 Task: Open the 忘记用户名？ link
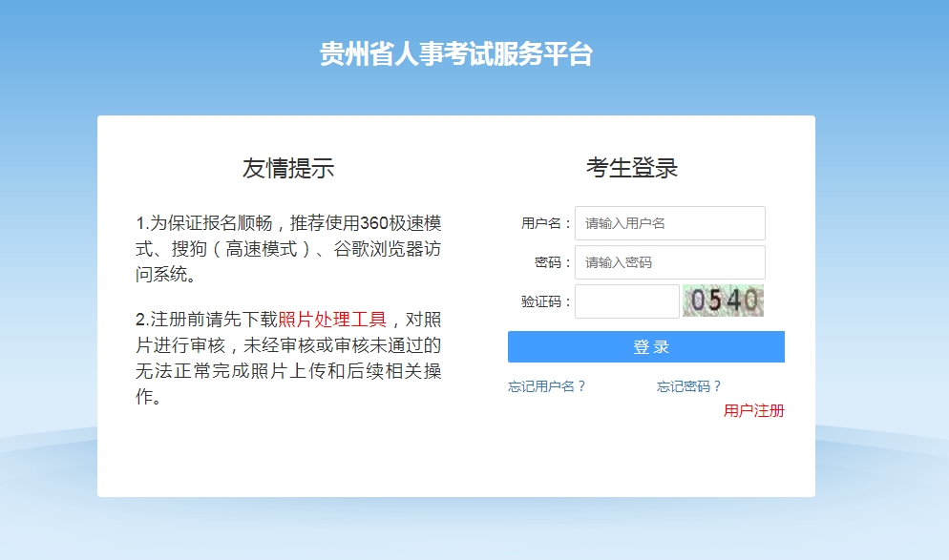(x=547, y=386)
